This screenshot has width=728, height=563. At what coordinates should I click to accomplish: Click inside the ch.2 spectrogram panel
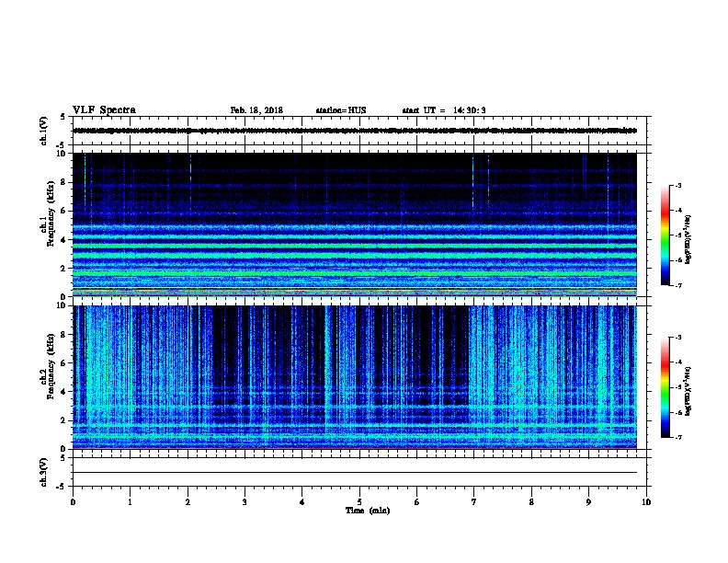[x=355, y=377]
